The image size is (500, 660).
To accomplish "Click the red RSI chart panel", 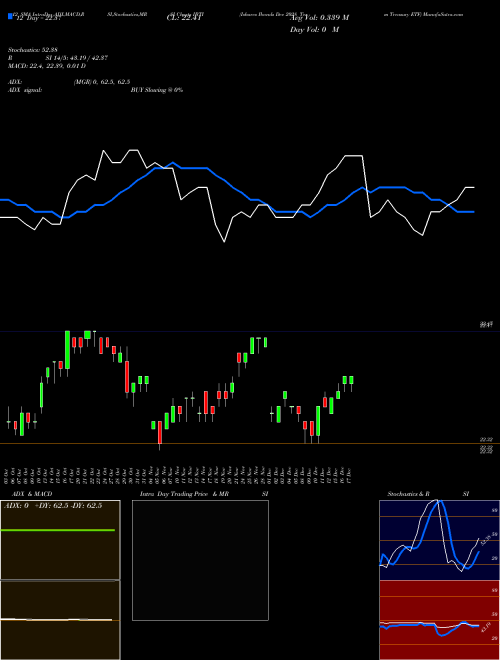I will 439,620.
